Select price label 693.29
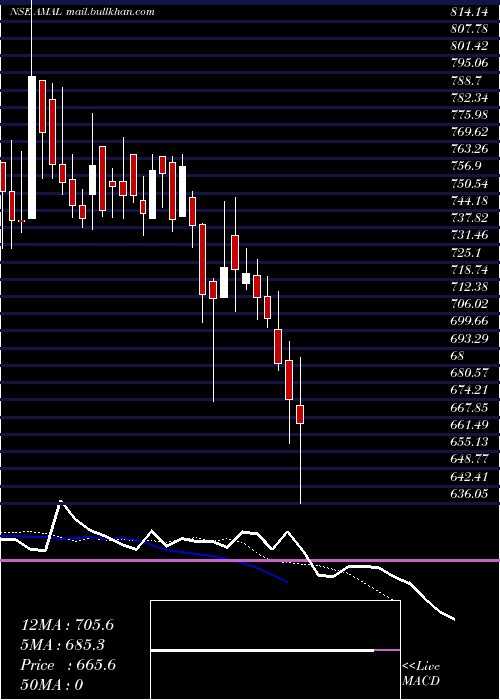 point(469,339)
